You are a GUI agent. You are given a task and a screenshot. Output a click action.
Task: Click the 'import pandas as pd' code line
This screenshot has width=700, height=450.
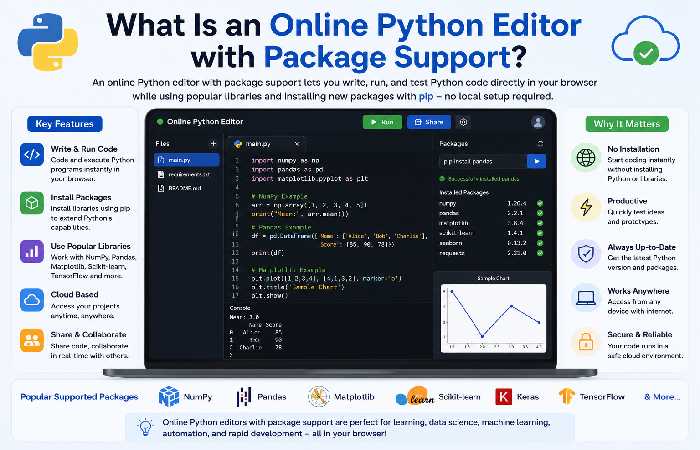pos(287,169)
